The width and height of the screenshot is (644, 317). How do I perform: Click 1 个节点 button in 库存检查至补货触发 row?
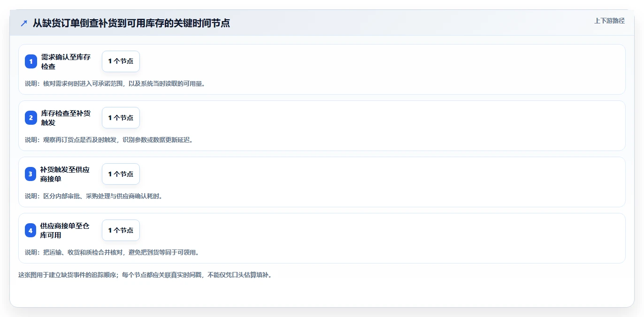click(x=121, y=118)
